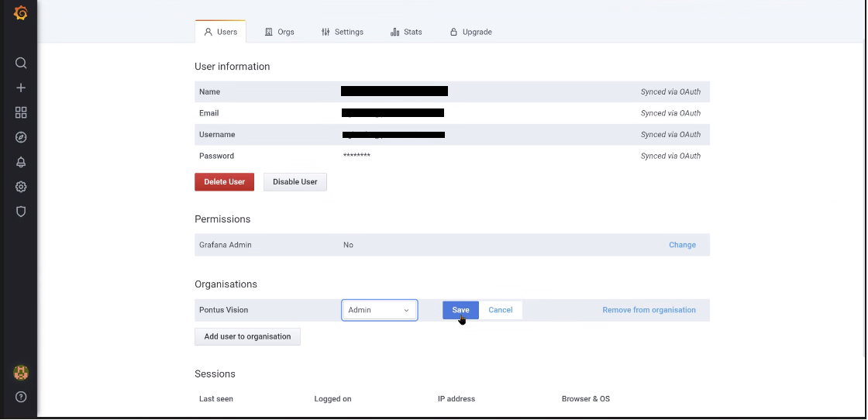
Task: Click the Permissions heading
Action: click(222, 219)
